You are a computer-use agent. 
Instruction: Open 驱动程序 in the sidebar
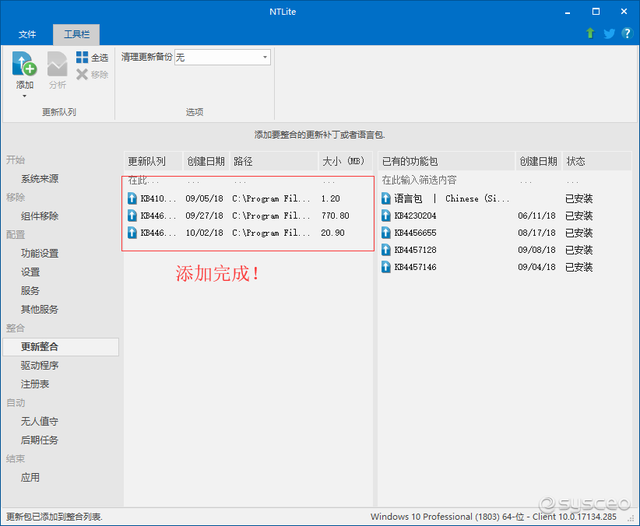tap(40, 366)
